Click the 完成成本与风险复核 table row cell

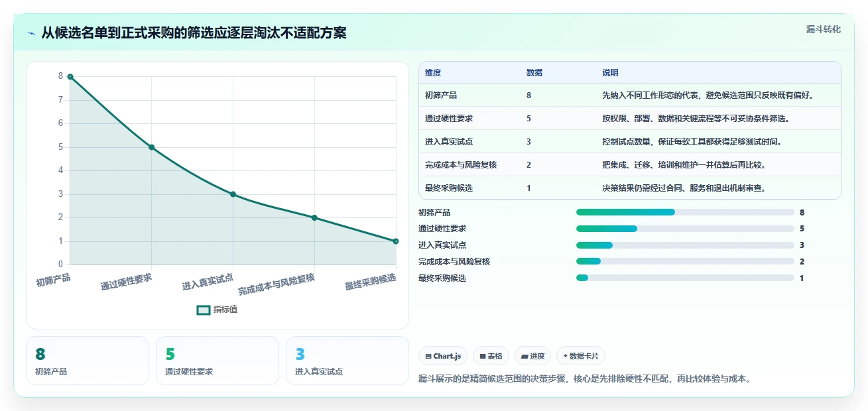(461, 165)
